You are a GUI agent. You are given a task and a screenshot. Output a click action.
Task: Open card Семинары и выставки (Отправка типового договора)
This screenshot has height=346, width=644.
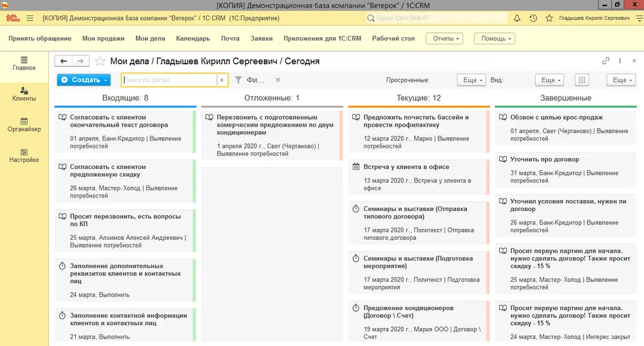click(x=419, y=223)
